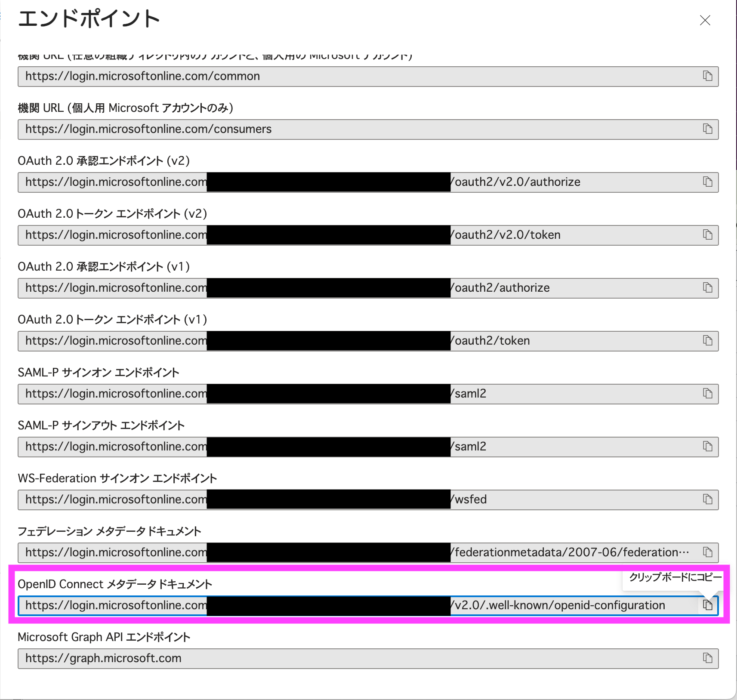Copy OAuth 2.0 token endpoint (v2)
This screenshot has width=737, height=700.
[x=708, y=235]
